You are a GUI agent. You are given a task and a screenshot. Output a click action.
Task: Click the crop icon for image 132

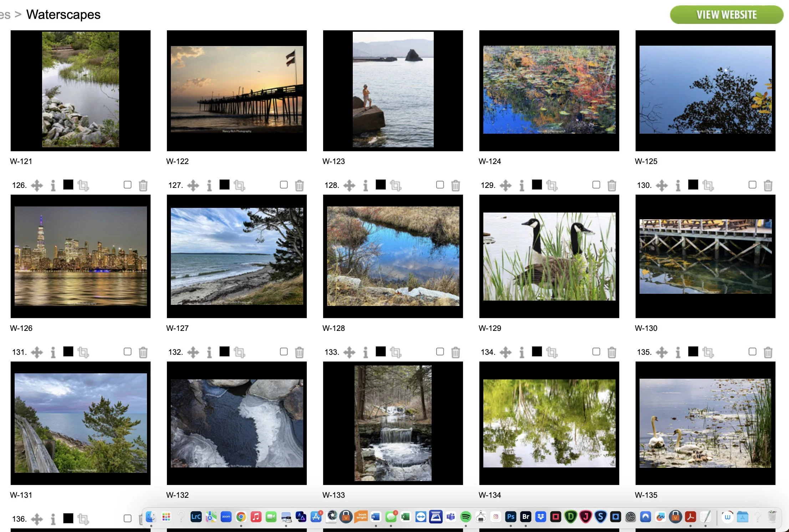point(239,352)
